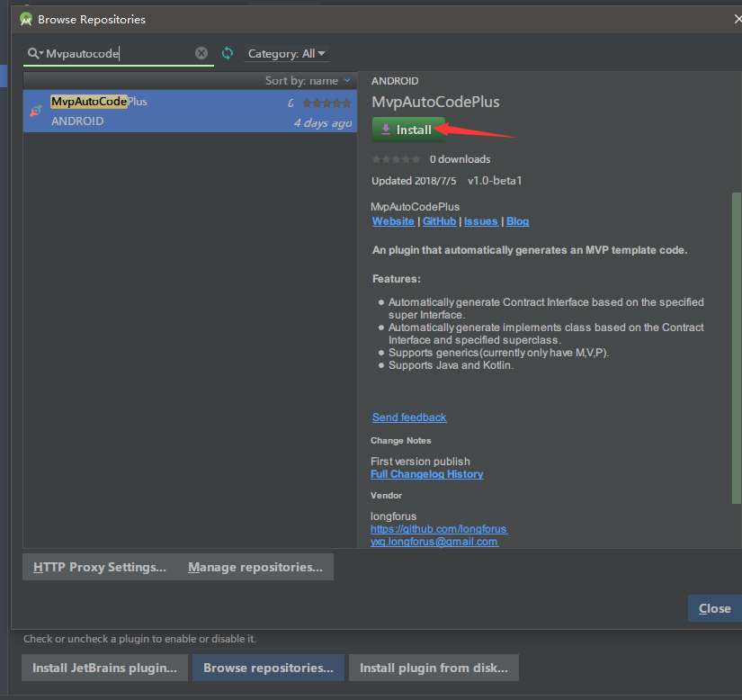Click the 'v1.0-beta1' version text
This screenshot has height=700, width=742.
tap(495, 180)
